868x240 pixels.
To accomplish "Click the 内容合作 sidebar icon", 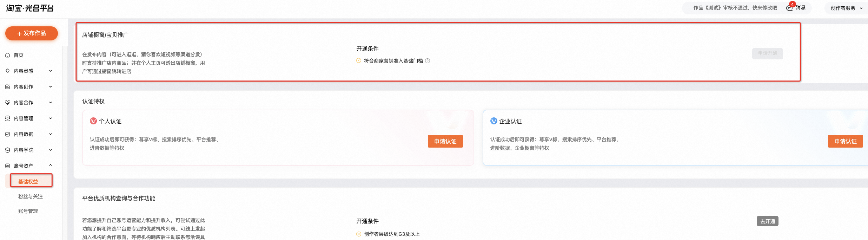I will (x=8, y=102).
